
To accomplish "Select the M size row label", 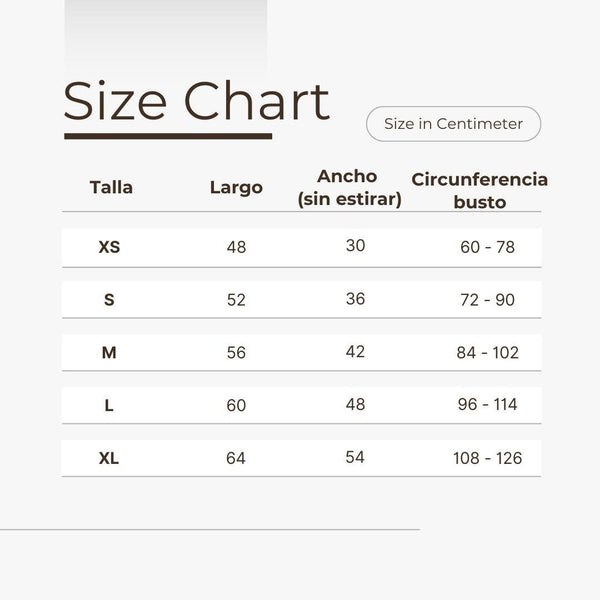I will point(109,352).
